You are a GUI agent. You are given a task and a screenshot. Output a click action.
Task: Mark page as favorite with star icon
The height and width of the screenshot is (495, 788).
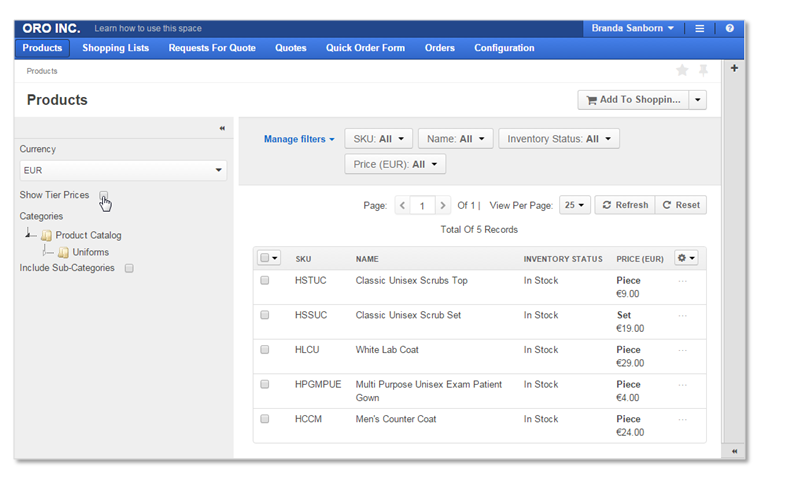coord(682,70)
